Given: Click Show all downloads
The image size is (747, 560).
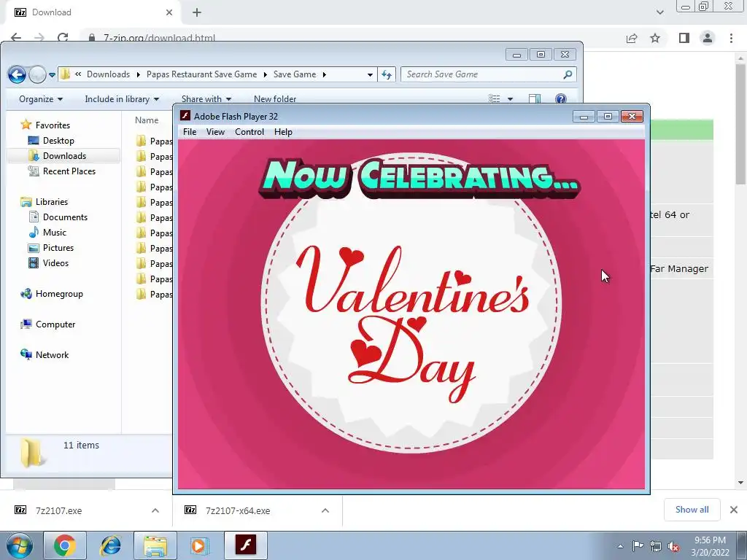Looking at the screenshot, I should (x=692, y=510).
